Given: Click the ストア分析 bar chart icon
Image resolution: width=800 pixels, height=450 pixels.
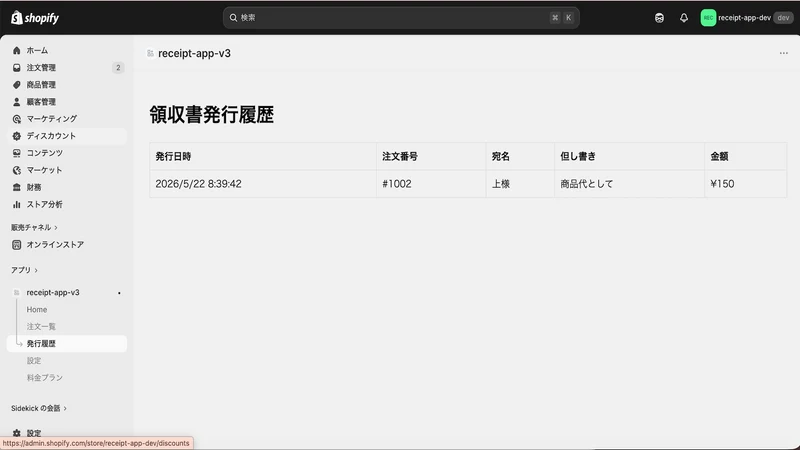Looking at the screenshot, I should 17,204.
